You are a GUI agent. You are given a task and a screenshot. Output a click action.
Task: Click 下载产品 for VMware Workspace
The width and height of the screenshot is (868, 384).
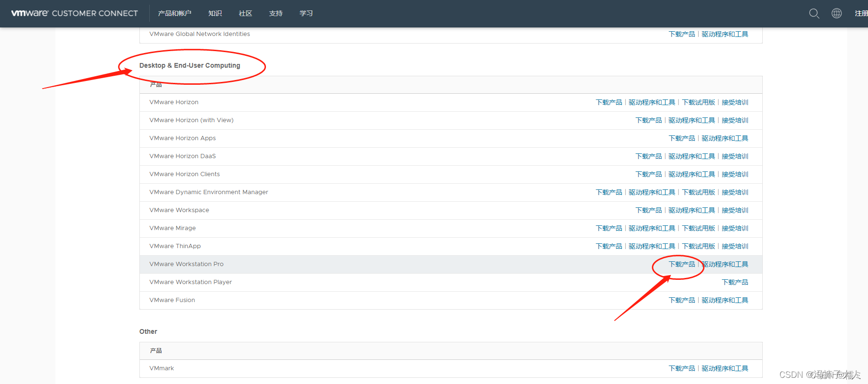[x=649, y=210]
